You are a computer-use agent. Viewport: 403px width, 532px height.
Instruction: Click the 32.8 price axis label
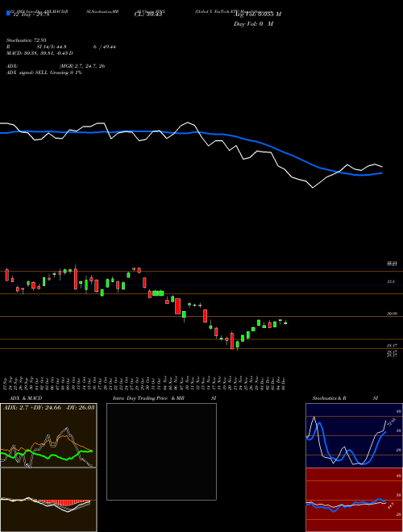[391, 281]
